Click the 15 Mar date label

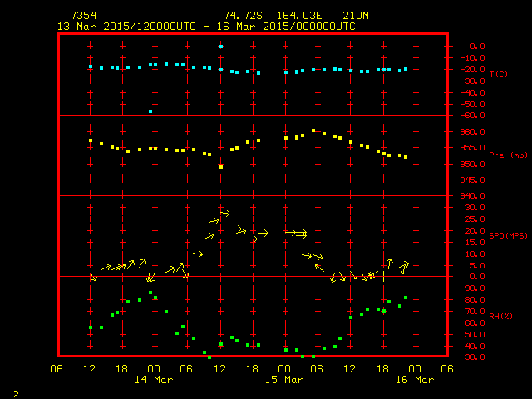click(x=284, y=380)
